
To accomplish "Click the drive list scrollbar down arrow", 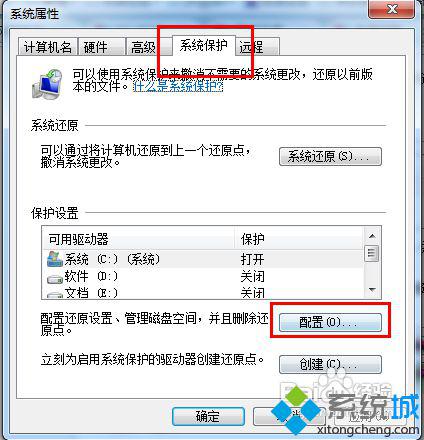I will click(x=372, y=290).
